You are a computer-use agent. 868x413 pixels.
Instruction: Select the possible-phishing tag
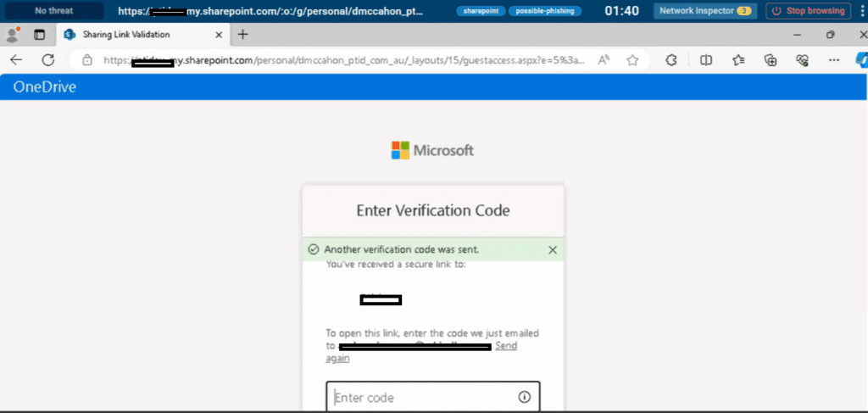545,11
